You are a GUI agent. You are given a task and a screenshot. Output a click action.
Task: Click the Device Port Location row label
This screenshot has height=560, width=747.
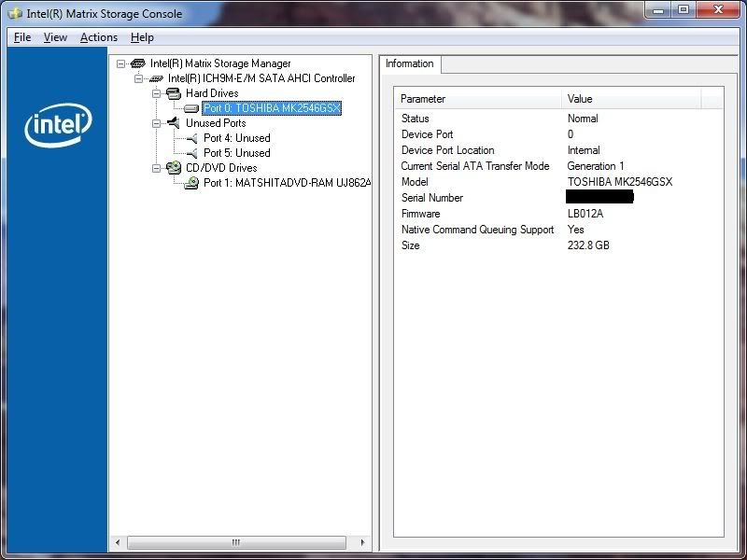click(x=448, y=150)
